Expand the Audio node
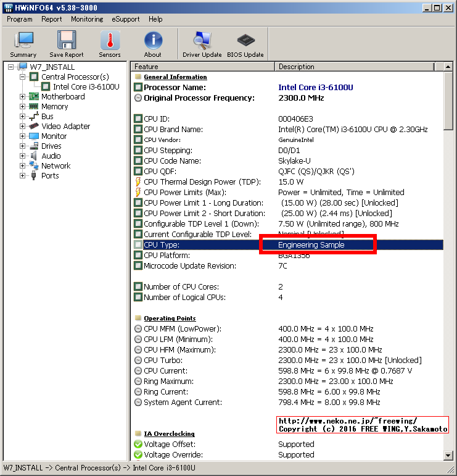The image size is (457, 476). click(22, 156)
